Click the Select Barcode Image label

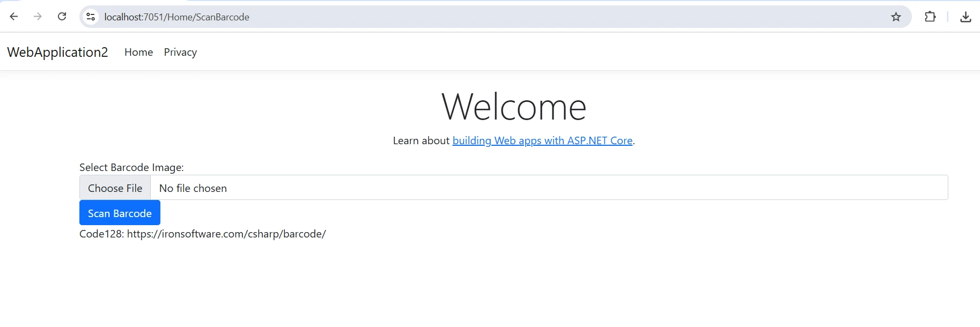point(131,167)
